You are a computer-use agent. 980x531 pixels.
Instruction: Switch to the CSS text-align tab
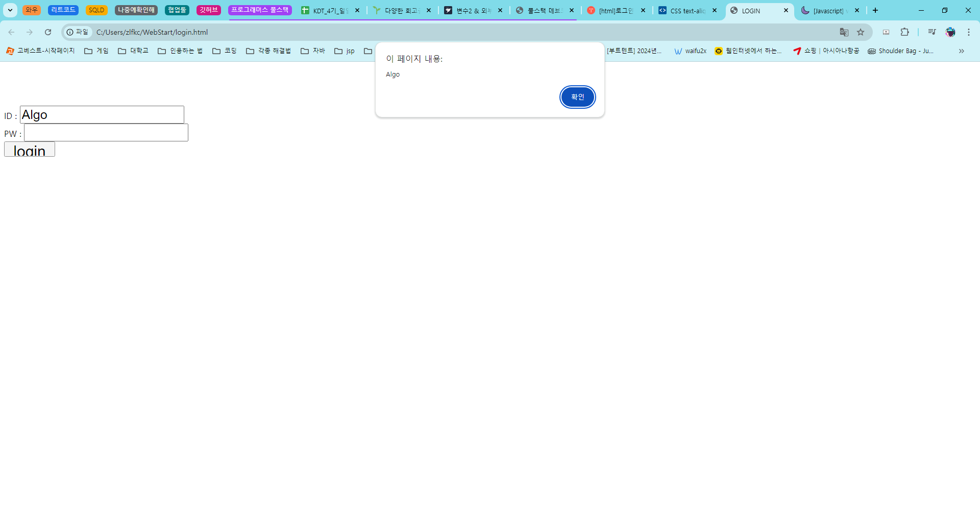pos(687,11)
